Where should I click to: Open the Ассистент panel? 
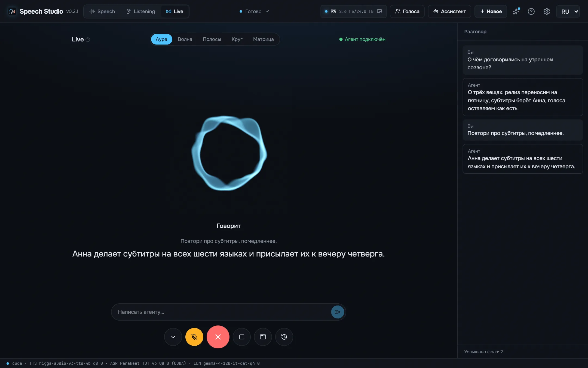pyautogui.click(x=449, y=11)
